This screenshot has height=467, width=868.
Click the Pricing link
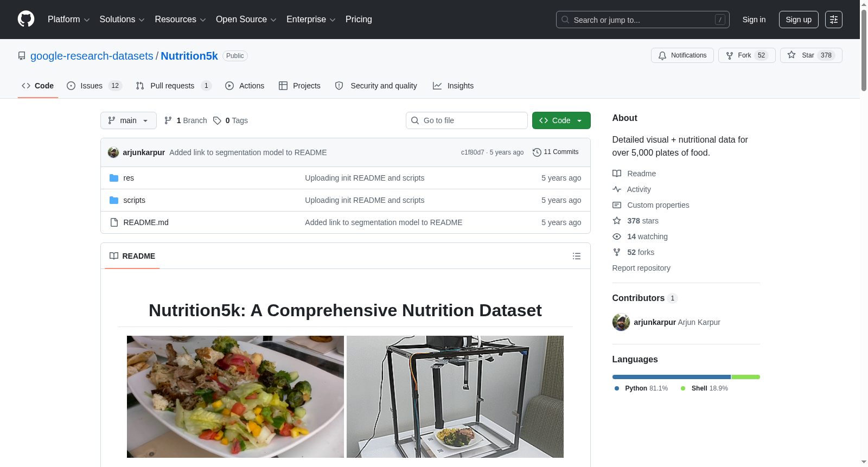[x=359, y=20]
